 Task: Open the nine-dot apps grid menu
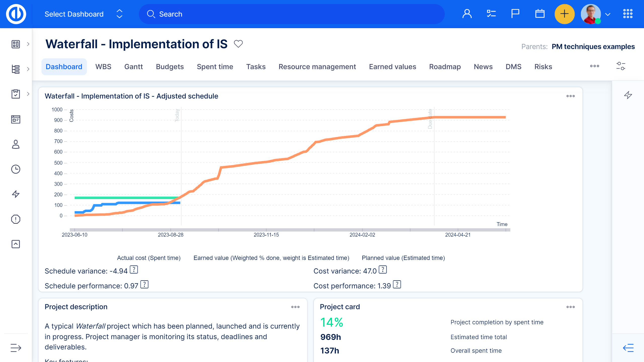(628, 14)
